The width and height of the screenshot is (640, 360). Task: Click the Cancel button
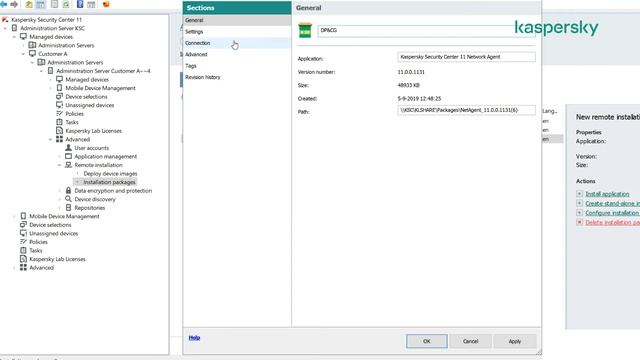(470, 341)
